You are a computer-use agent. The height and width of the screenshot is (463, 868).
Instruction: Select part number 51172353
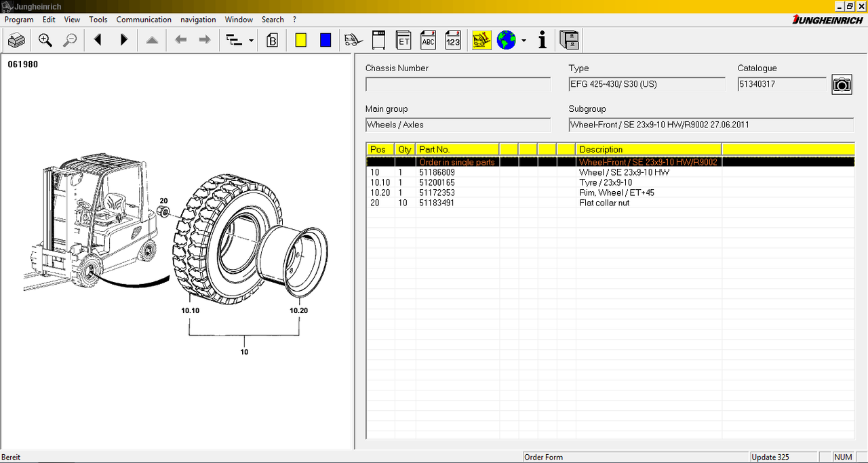437,193
